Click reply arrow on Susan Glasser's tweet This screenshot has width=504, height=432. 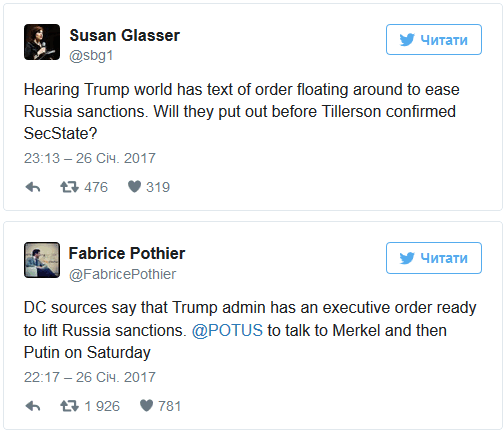click(33, 187)
